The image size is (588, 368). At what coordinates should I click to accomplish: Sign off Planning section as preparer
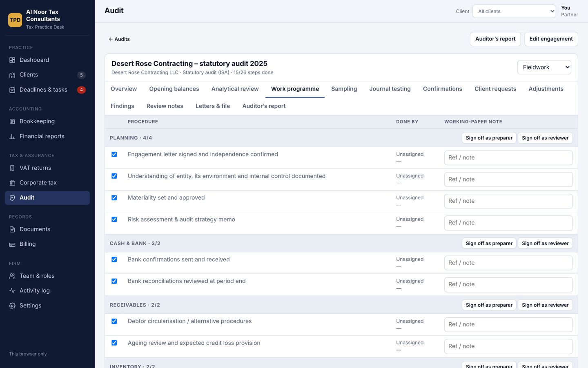(x=489, y=138)
